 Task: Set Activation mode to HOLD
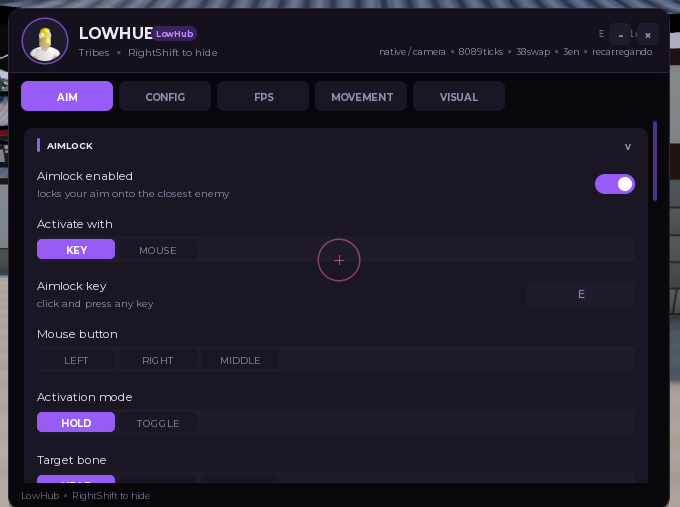76,422
